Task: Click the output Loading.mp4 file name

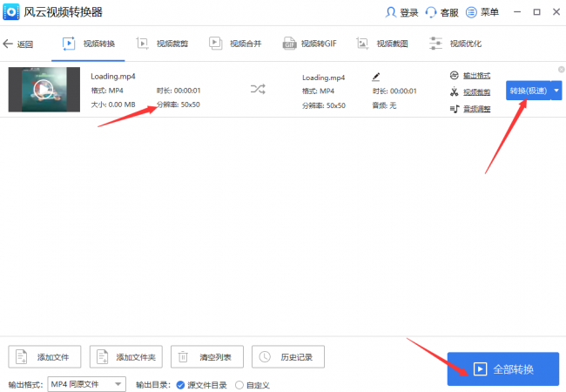Action: click(x=323, y=78)
